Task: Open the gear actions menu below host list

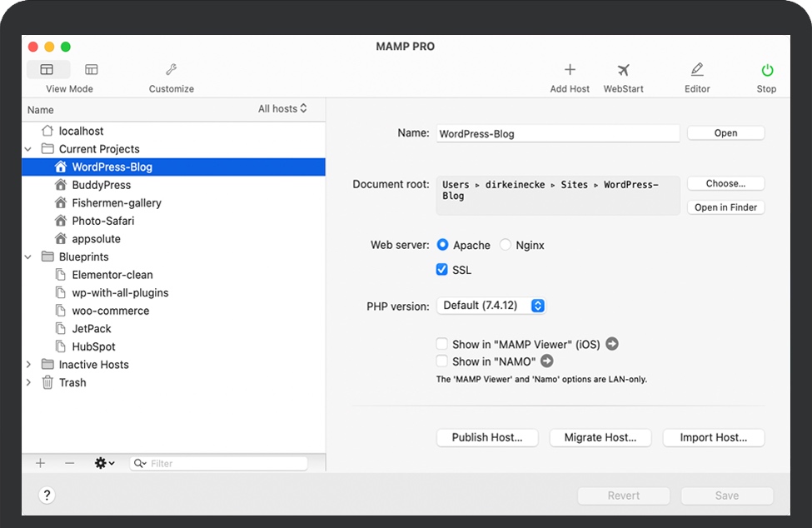Action: (104, 463)
